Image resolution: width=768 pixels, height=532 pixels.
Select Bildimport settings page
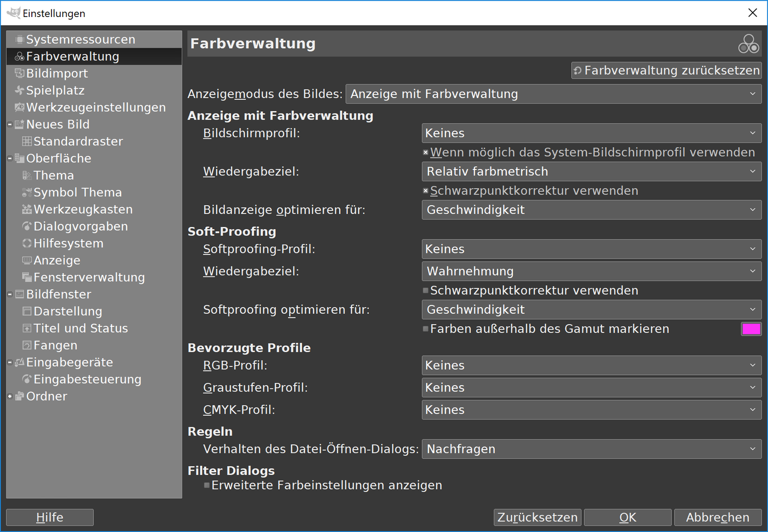click(x=94, y=73)
